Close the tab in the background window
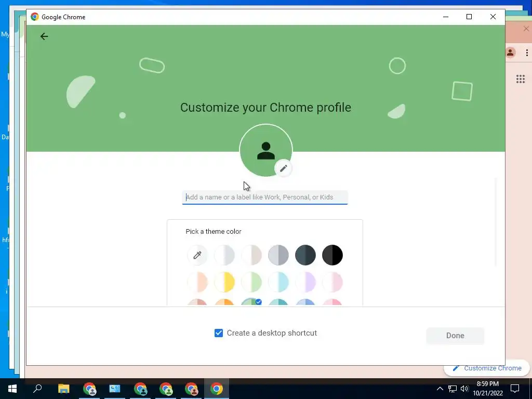Screen dimensions: 532x399 526,29
